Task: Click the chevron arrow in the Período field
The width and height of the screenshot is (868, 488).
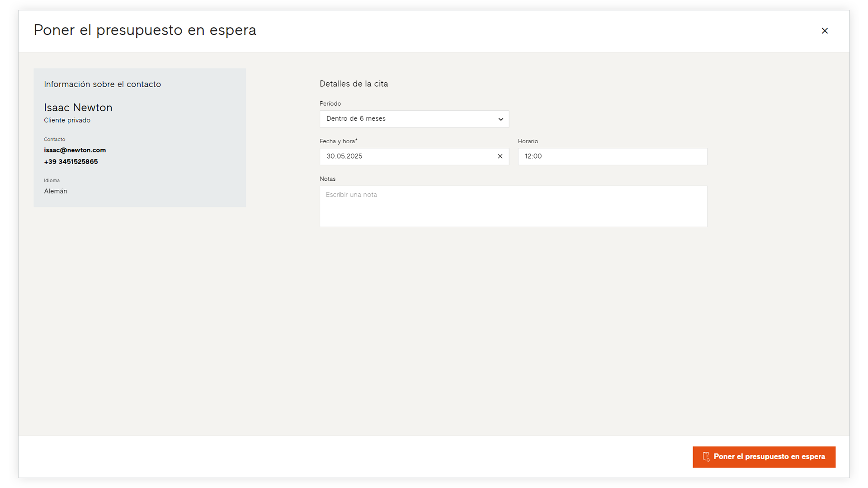Action: [x=500, y=119]
